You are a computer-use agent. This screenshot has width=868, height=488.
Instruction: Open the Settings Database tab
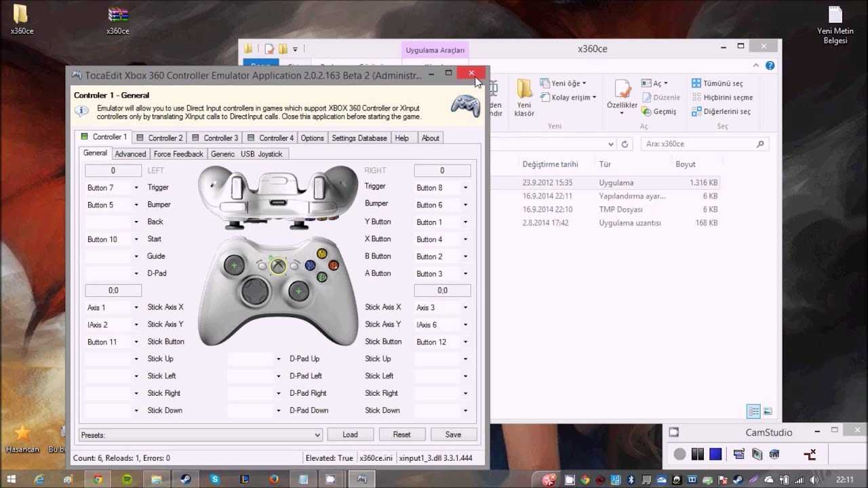click(359, 138)
